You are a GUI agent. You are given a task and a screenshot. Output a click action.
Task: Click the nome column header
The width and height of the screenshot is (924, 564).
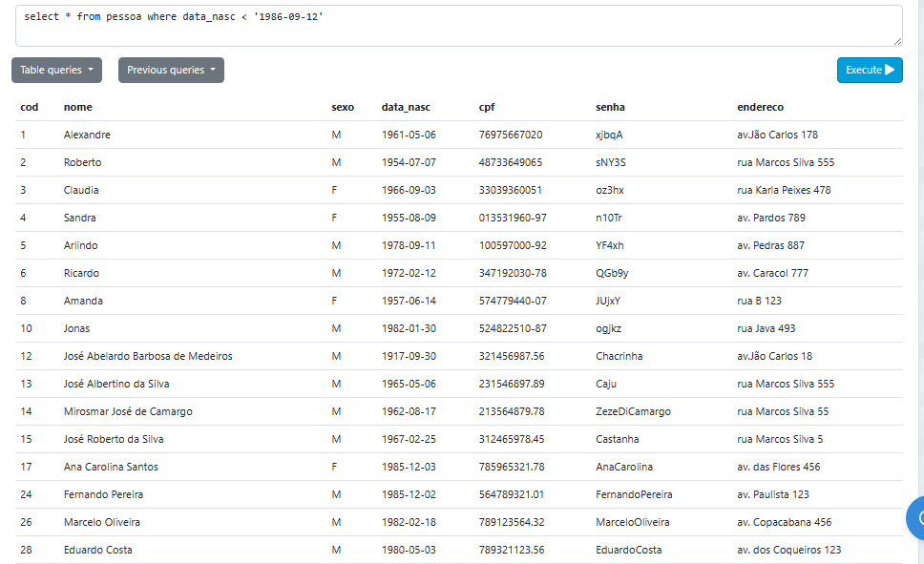[77, 107]
